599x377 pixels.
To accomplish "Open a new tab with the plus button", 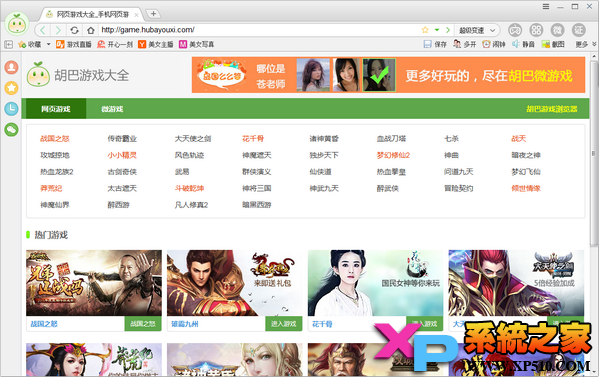I will click(153, 14).
